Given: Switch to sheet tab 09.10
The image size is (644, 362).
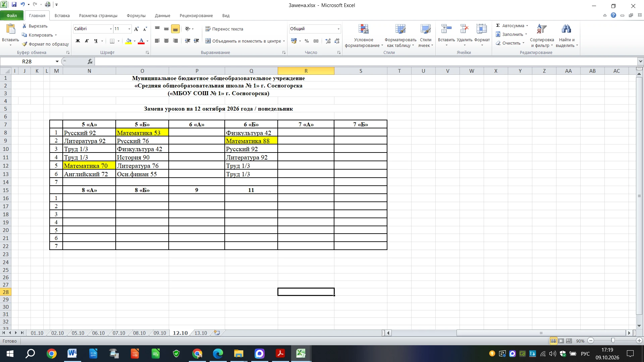Looking at the screenshot, I should 160,333.
